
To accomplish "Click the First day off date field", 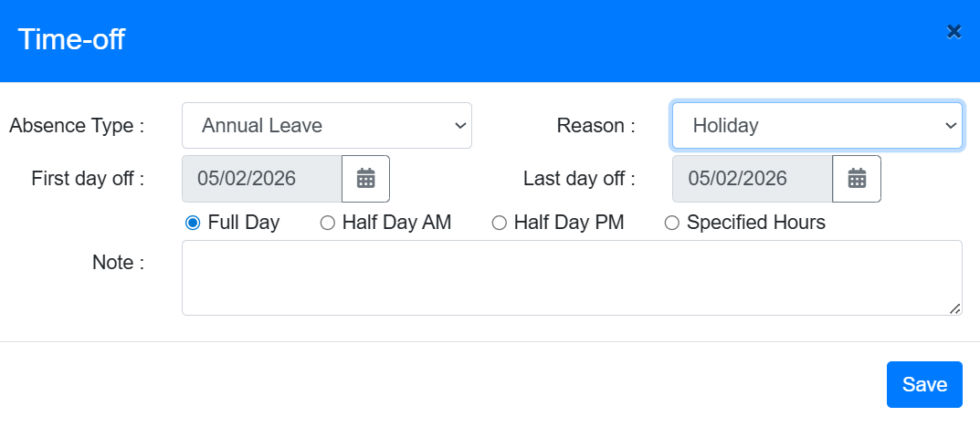I will pyautogui.click(x=262, y=179).
